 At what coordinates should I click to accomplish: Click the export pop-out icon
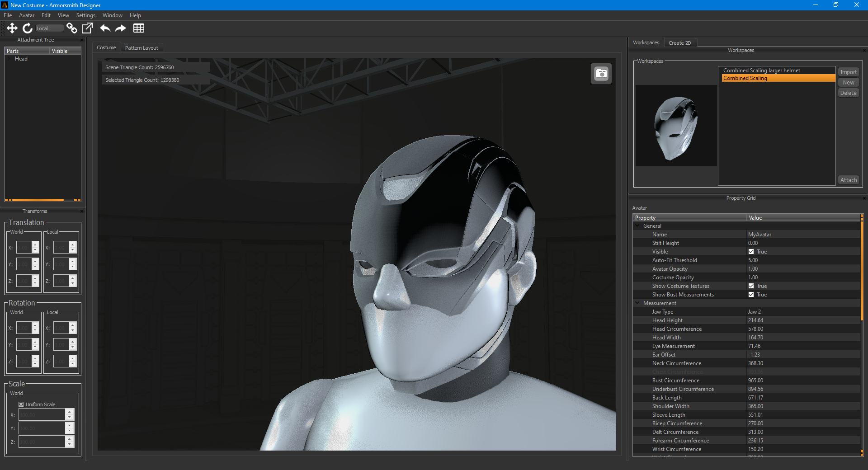coord(87,28)
